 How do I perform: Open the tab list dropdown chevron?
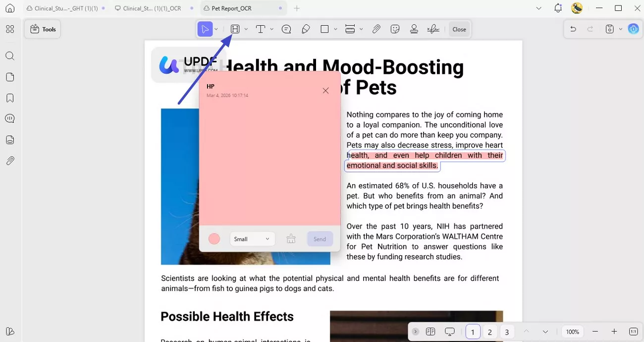point(539,8)
